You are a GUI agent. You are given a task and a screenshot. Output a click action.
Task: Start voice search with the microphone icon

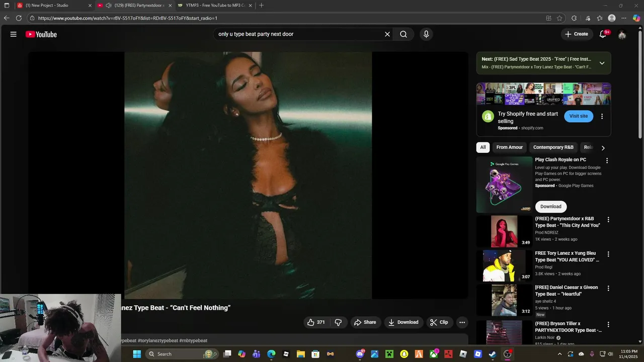pos(426,34)
